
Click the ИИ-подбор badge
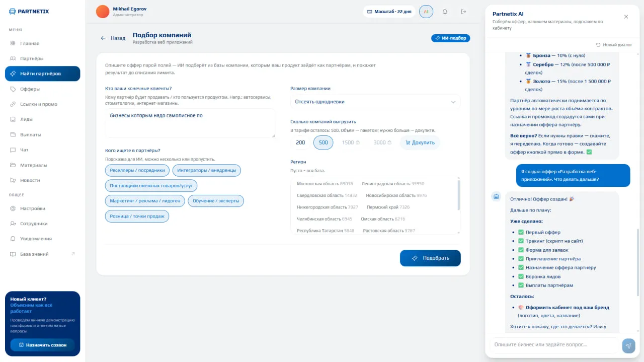(x=450, y=38)
